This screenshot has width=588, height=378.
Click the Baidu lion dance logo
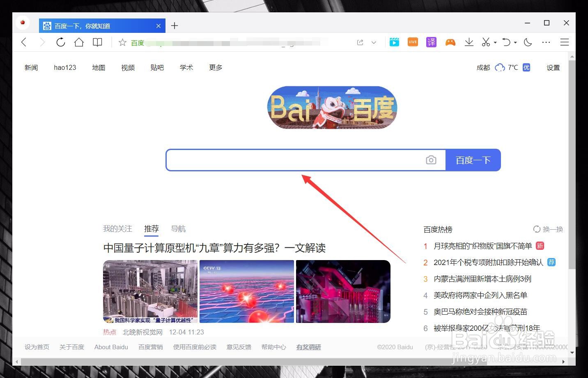tap(332, 107)
